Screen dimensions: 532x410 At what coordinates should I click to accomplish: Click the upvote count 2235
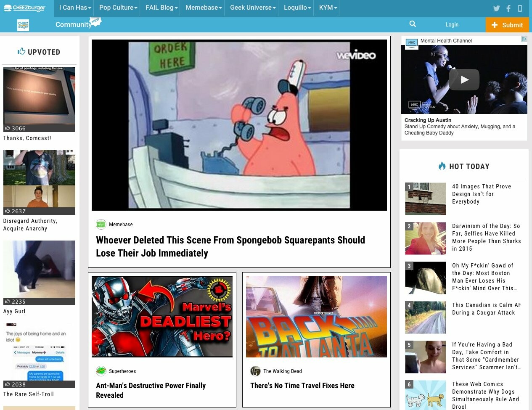(15, 302)
